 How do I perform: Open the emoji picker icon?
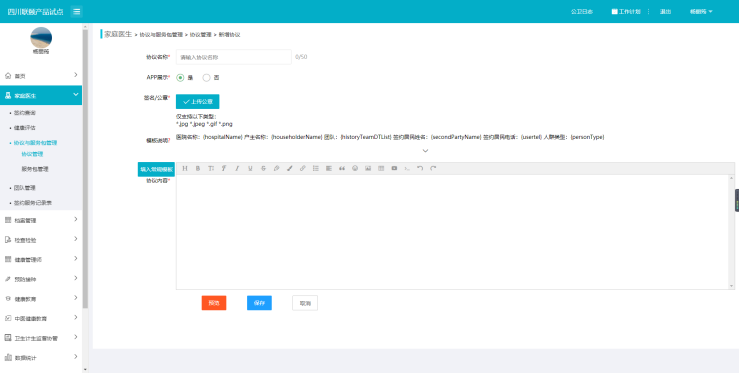pyautogui.click(x=355, y=169)
